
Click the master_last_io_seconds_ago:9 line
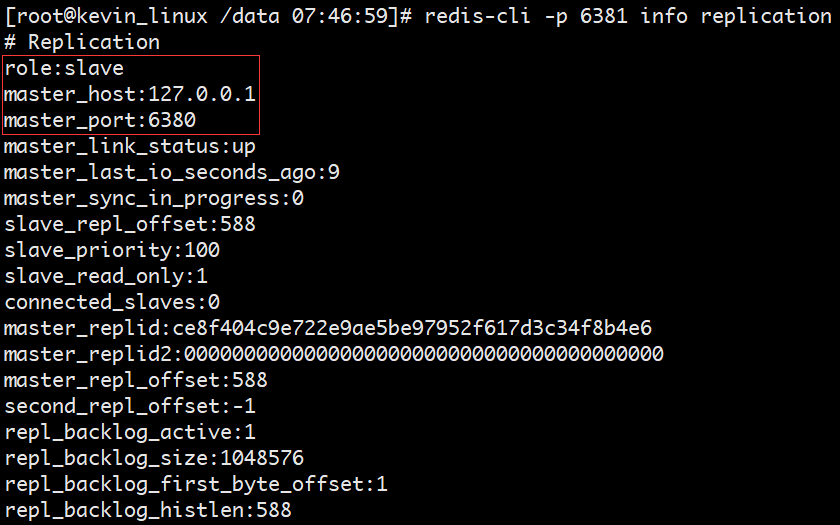click(x=172, y=172)
